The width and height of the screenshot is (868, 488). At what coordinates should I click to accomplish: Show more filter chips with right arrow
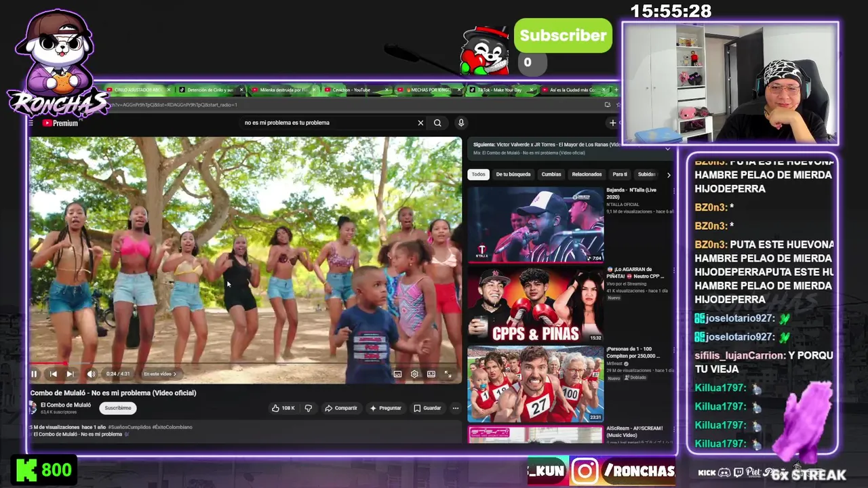coord(669,175)
